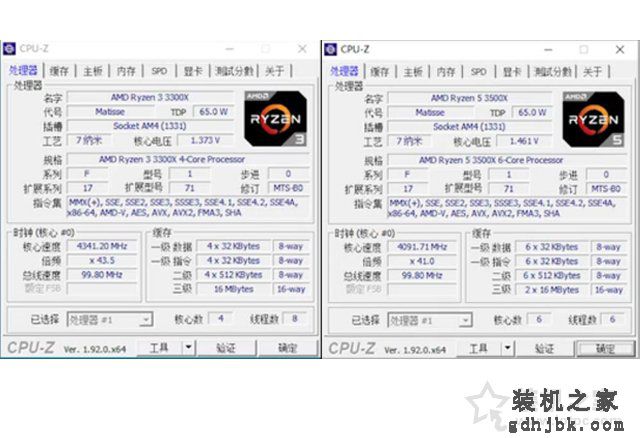Screen dimensions: 640x438
Task: Click CPU-Z app icon in right title bar
Action: point(330,49)
